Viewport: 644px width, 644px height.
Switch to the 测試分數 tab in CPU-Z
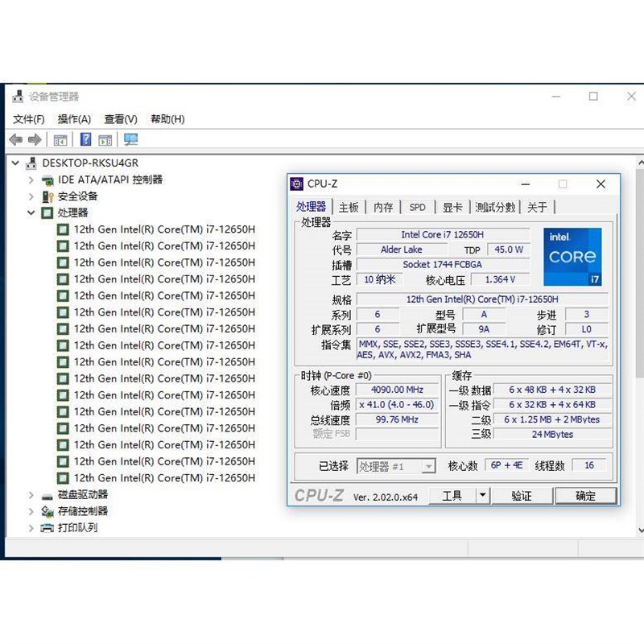pyautogui.click(x=495, y=208)
